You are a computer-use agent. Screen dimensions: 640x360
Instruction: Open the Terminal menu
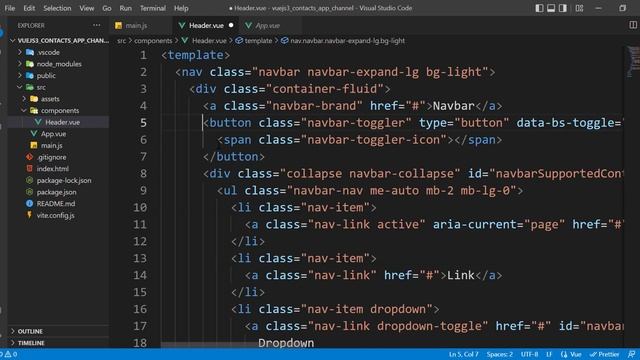point(153,8)
